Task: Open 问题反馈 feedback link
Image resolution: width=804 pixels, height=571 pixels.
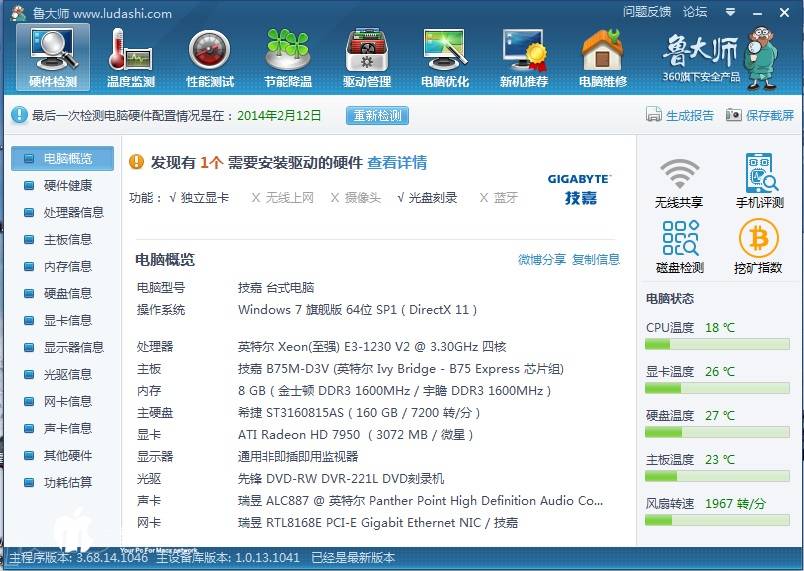Action: pyautogui.click(x=647, y=11)
